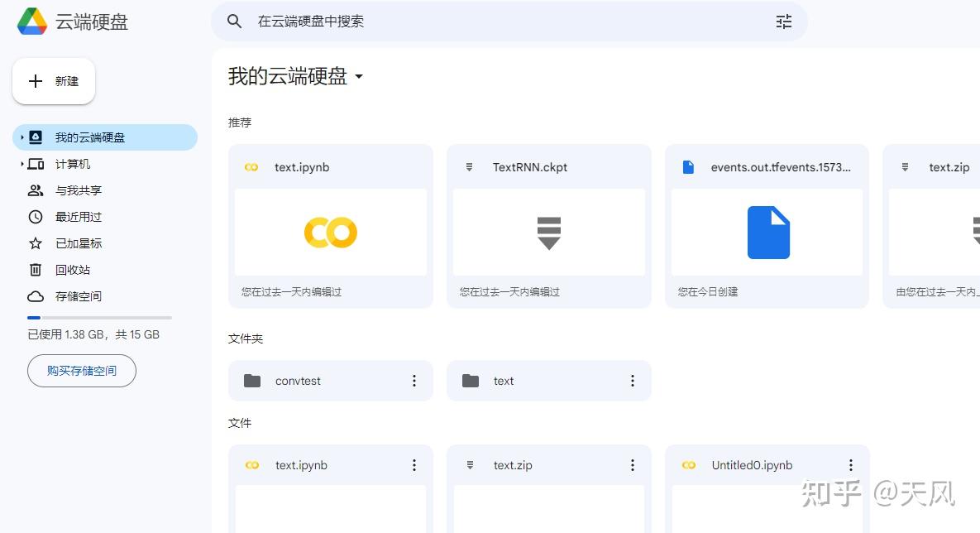
Task: Open search options filter icon
Action: 783,21
